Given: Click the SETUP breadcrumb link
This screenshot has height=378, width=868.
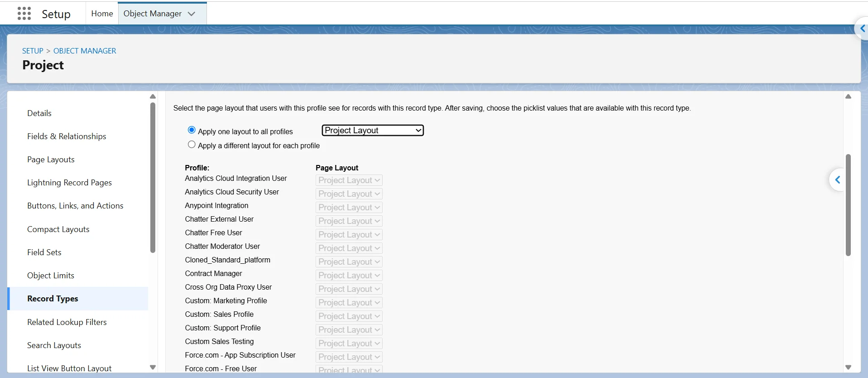Looking at the screenshot, I should 33,51.
